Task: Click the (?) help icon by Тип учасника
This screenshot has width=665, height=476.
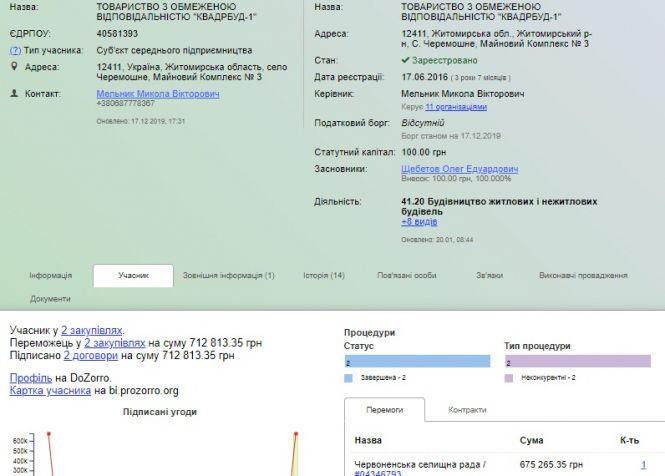Action: [x=15, y=50]
